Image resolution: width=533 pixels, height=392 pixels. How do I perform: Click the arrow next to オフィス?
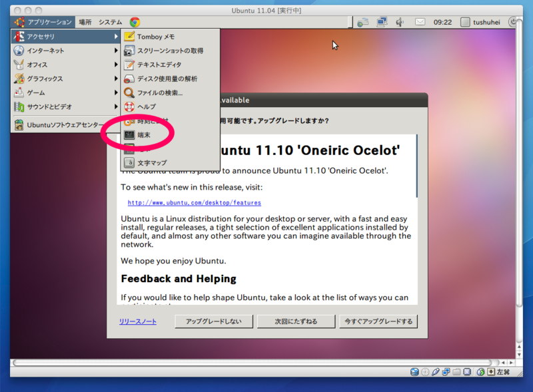(x=116, y=65)
